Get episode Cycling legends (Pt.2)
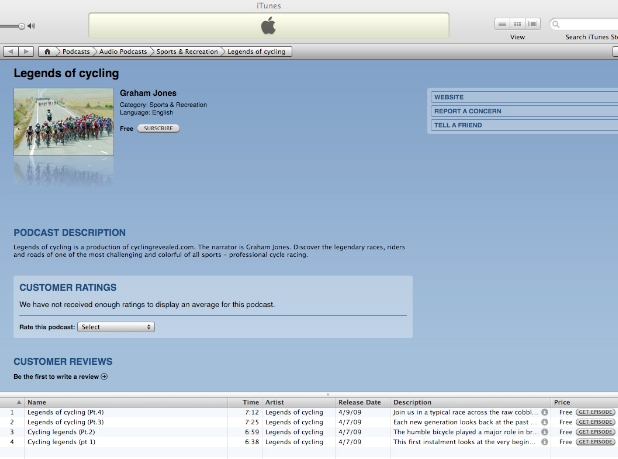This screenshot has width=618, height=459. click(x=596, y=432)
